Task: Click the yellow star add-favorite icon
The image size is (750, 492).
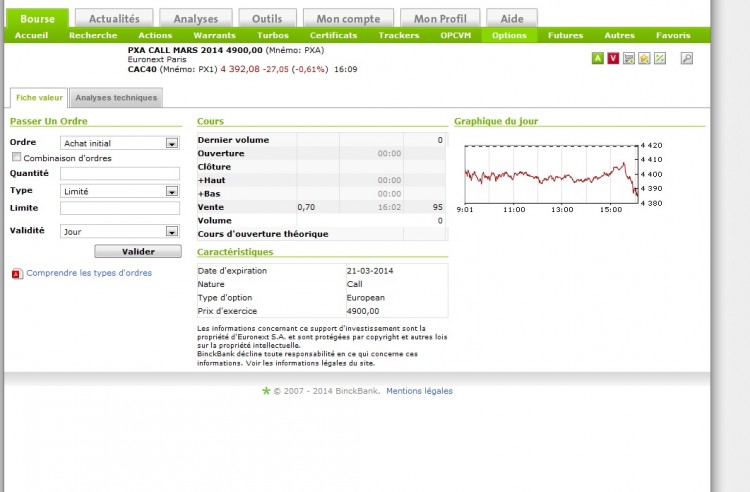Action: (644, 58)
